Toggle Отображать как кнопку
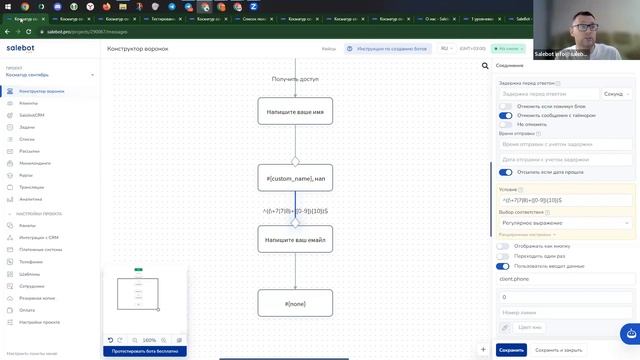The width and height of the screenshot is (640, 360). [x=502, y=246]
